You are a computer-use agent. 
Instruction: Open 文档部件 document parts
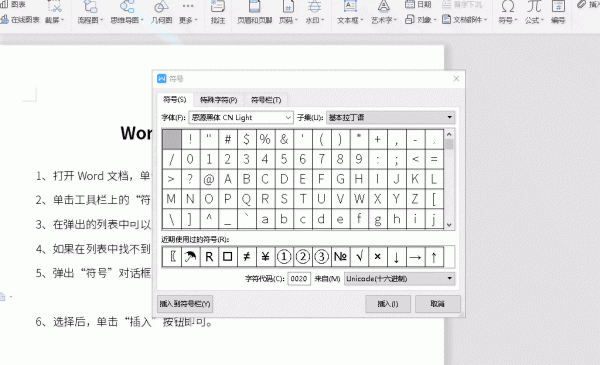coord(465,19)
